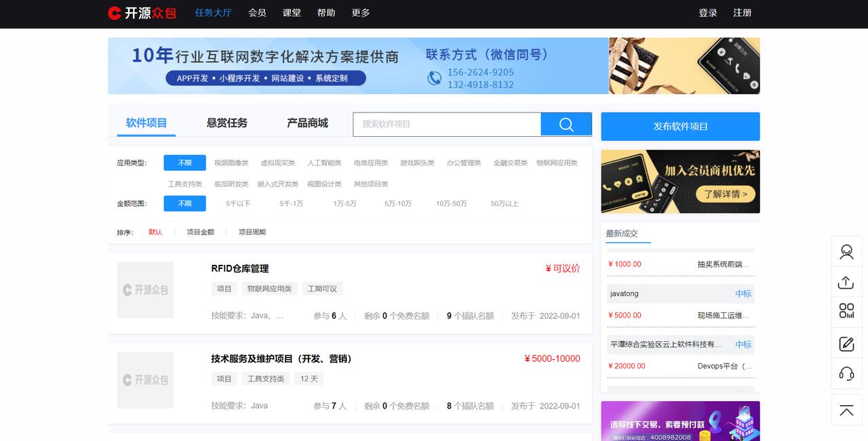The height and width of the screenshot is (441, 868).
Task: Select 人工智能类 application type filter
Action: pyautogui.click(x=326, y=163)
